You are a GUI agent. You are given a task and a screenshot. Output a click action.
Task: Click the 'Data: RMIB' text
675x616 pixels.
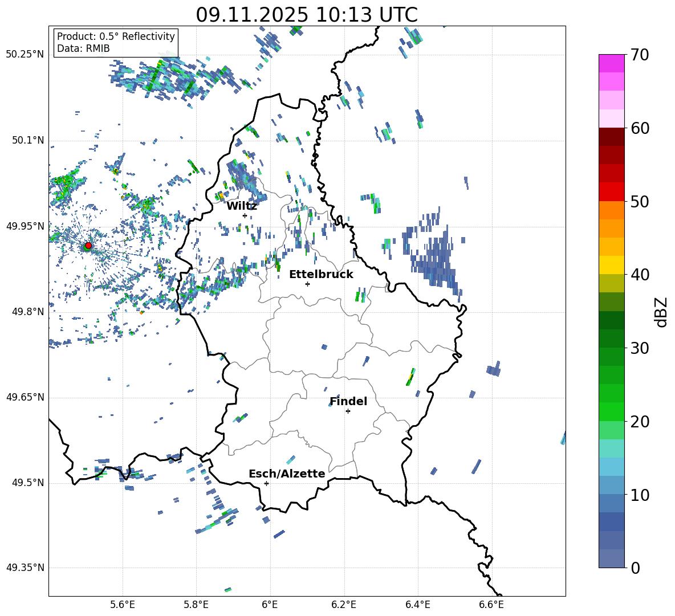coord(83,48)
